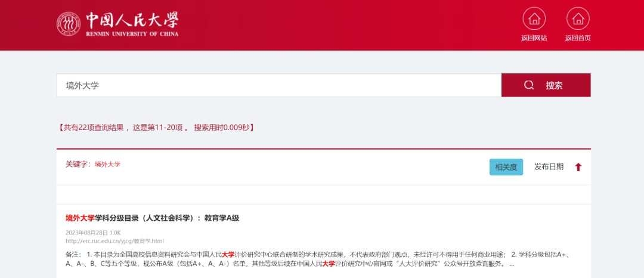Viewport: 644px width, 278px height.
Task: Click the 返回网站 text link
Action: (x=534, y=38)
